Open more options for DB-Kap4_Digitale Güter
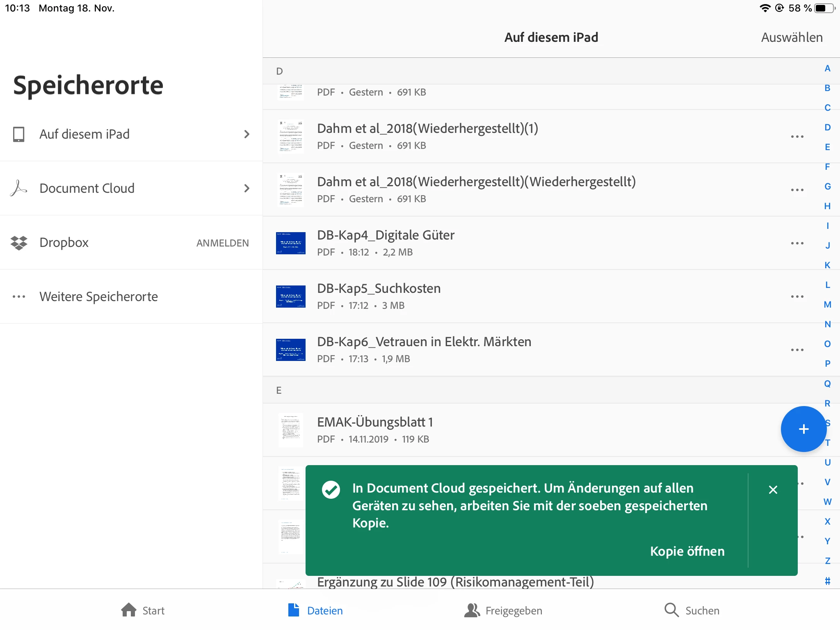 [797, 243]
